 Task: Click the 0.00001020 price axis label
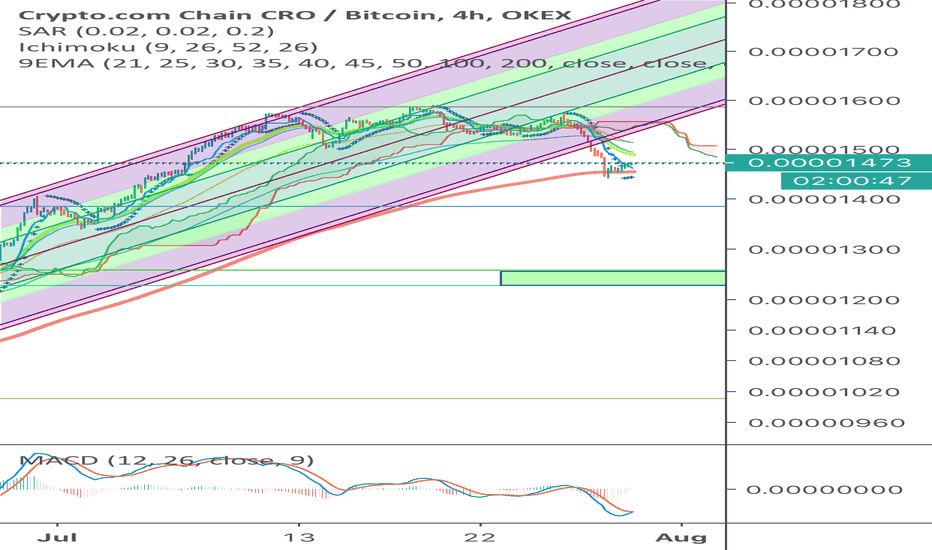pos(824,392)
